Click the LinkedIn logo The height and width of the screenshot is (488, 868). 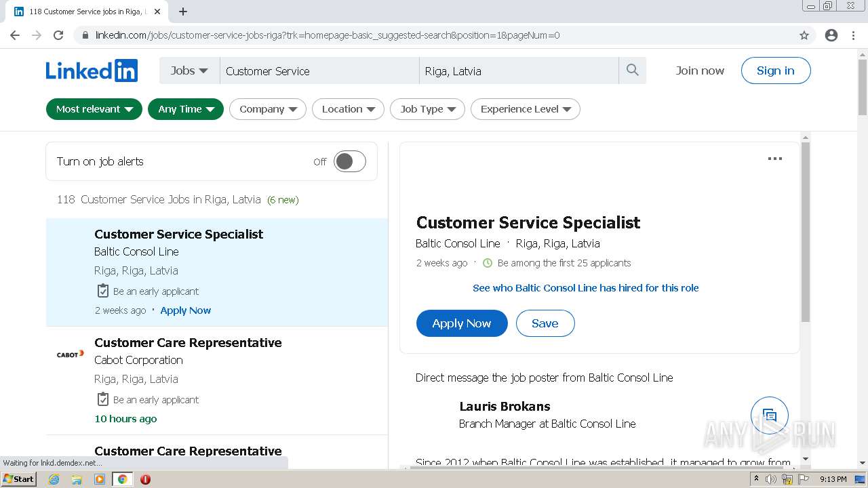(x=92, y=70)
